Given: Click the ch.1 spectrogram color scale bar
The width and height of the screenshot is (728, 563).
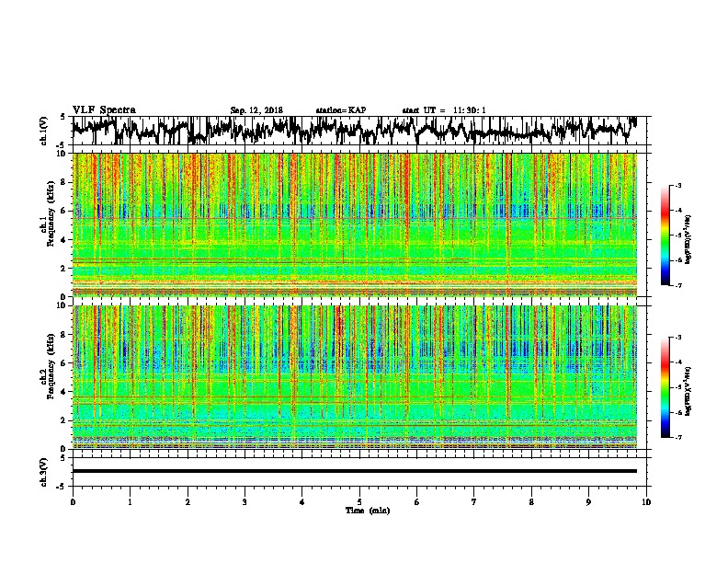Looking at the screenshot, I should 665,236.
